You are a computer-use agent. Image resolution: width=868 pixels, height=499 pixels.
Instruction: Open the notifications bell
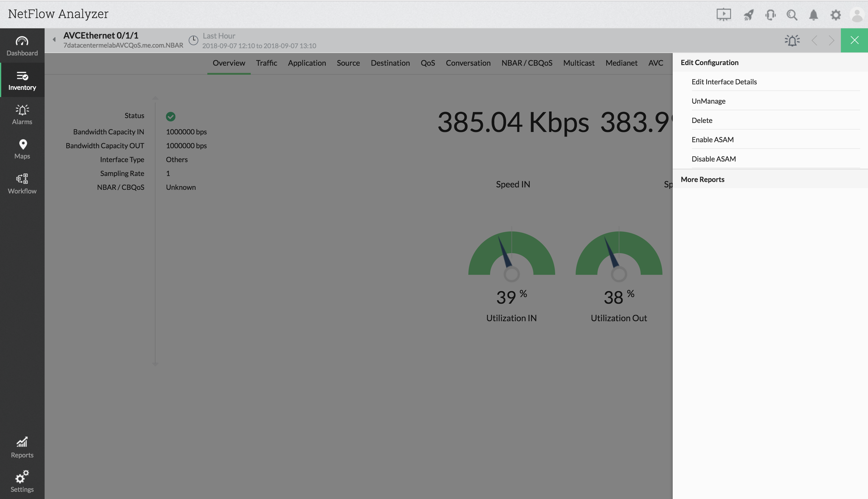813,15
